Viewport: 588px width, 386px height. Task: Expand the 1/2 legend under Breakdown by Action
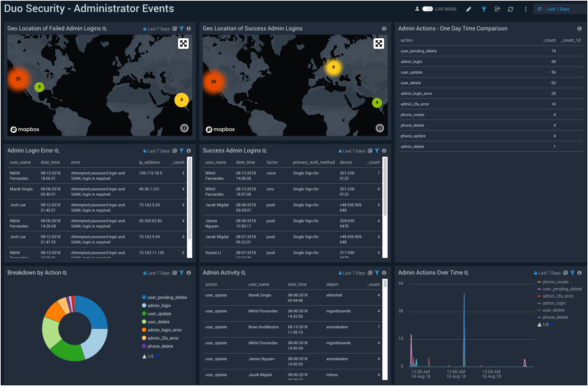pos(156,357)
